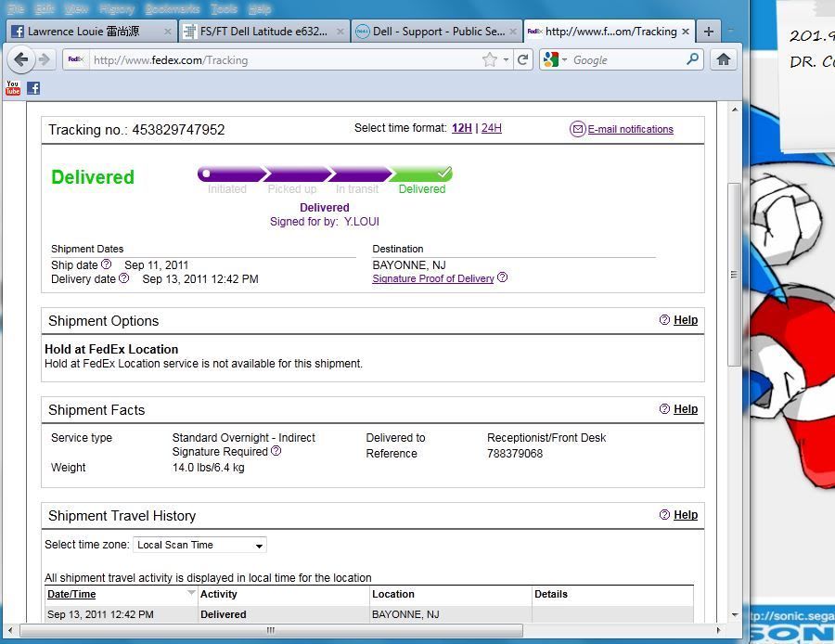Open Signature Proof of Delivery link

tap(433, 278)
